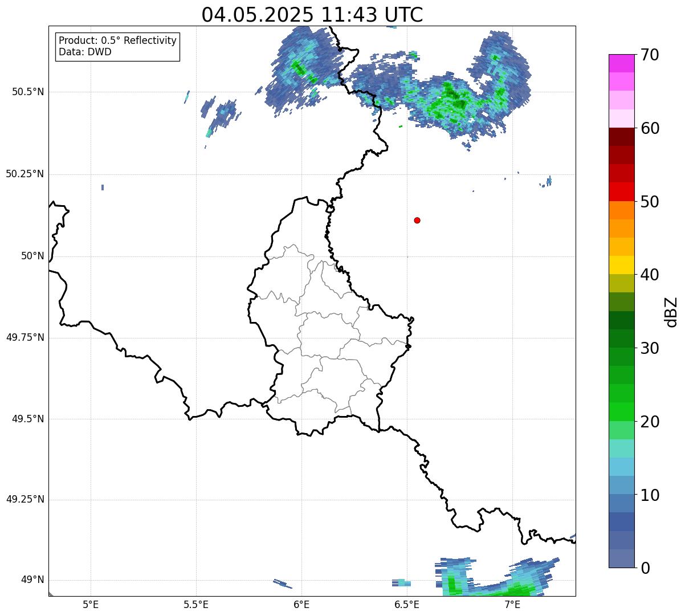Click the colorbar tick label 40
This screenshot has height=616, width=685.
pos(650,275)
